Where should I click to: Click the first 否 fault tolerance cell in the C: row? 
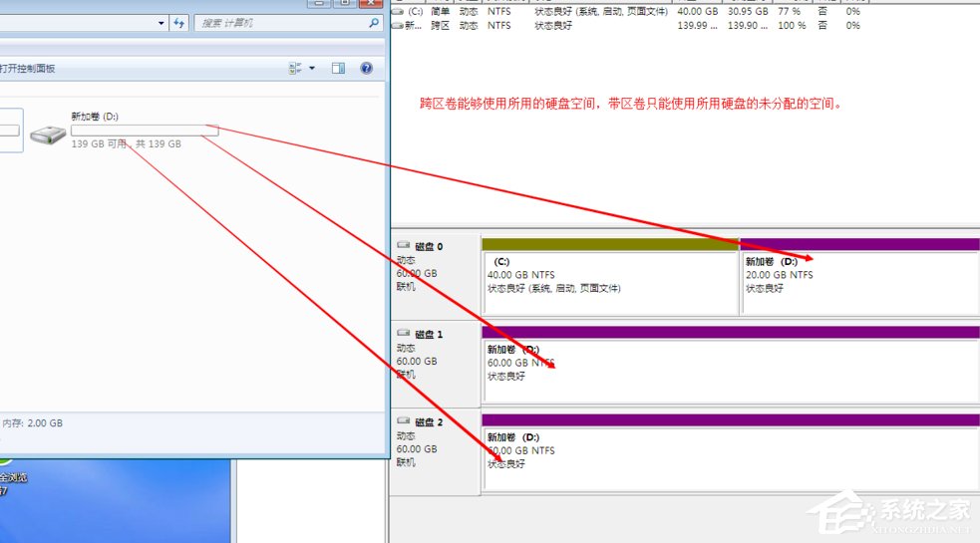pos(822,11)
